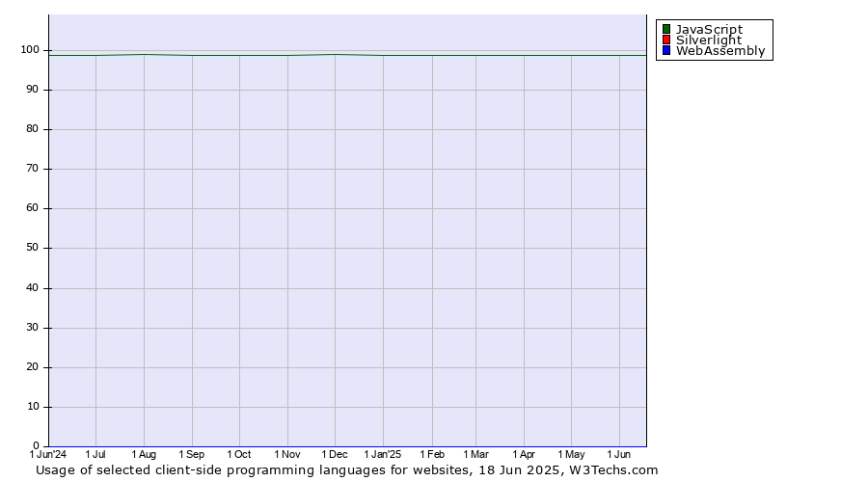Viewport: 868px width, 482px height.
Task: Click the chart caption mentioning W3Techs.com
Action: [x=347, y=470]
